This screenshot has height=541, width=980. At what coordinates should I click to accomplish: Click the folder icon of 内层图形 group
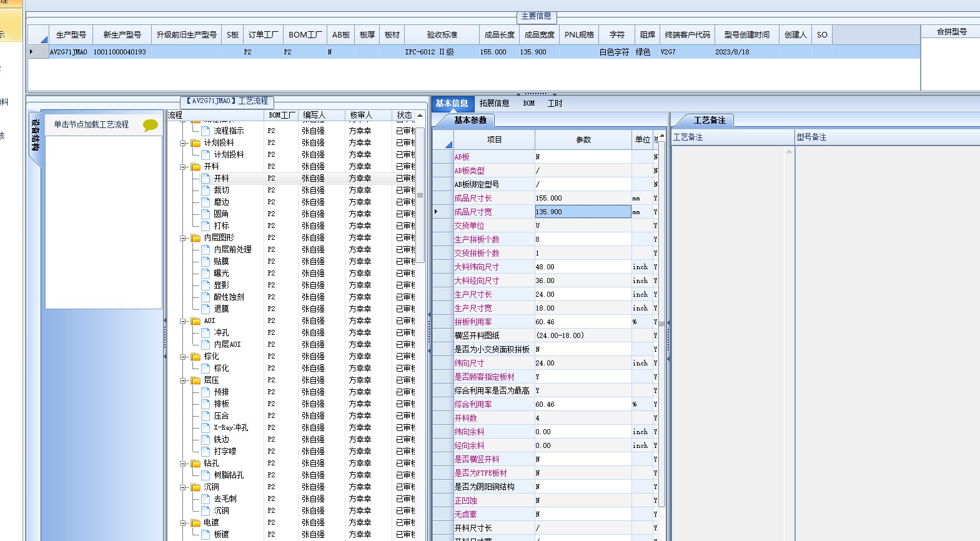(x=196, y=237)
